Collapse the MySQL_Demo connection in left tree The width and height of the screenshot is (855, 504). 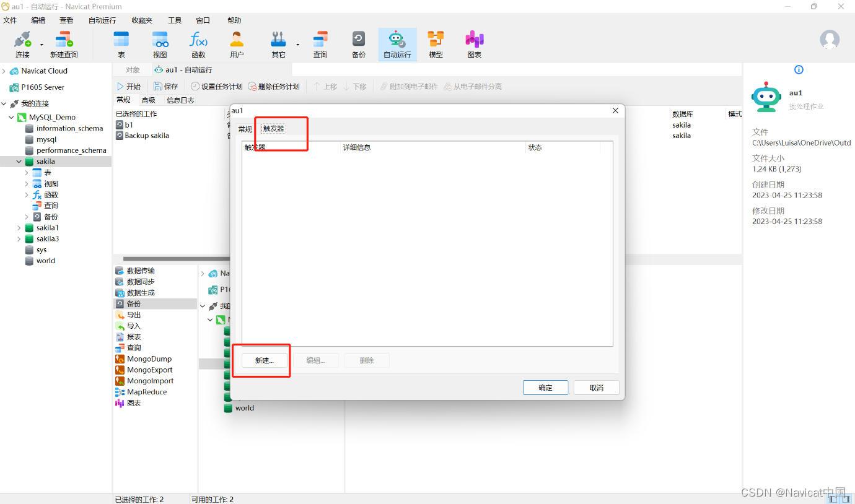coord(12,118)
